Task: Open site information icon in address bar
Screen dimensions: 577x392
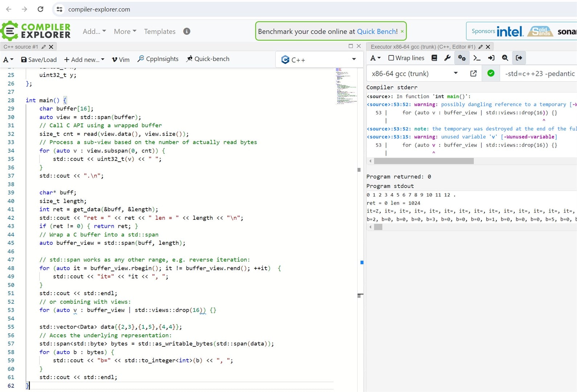Action: click(60, 9)
